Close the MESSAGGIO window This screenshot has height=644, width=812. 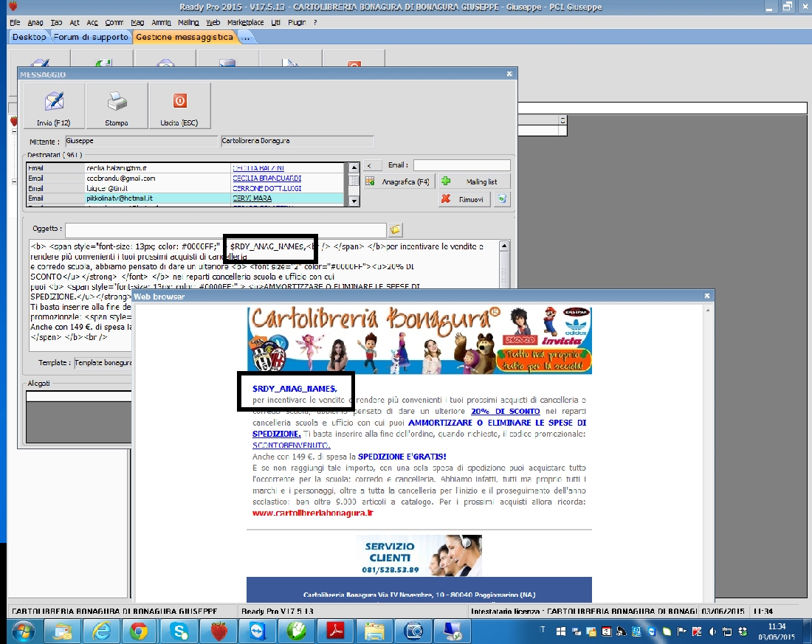509,74
